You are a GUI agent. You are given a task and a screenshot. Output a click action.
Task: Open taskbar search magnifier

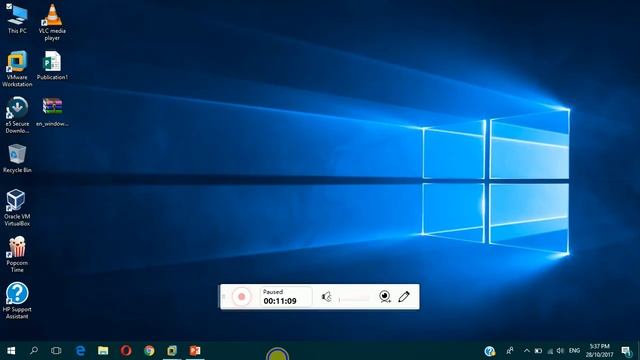click(34, 351)
